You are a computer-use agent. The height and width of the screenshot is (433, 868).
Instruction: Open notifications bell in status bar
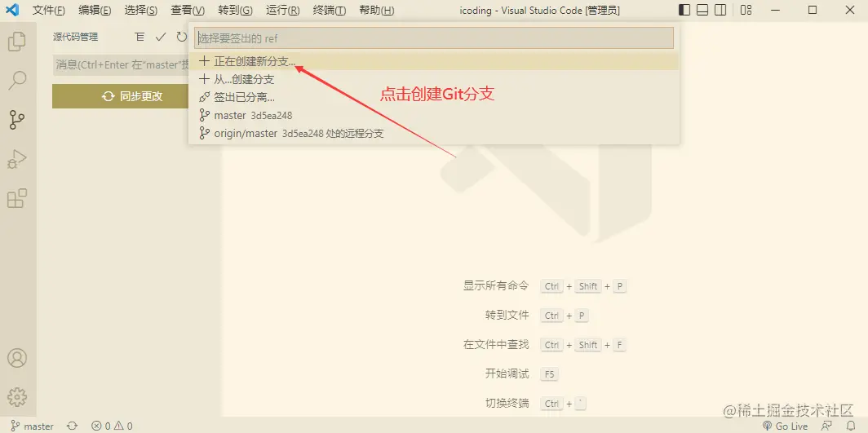[851, 426]
